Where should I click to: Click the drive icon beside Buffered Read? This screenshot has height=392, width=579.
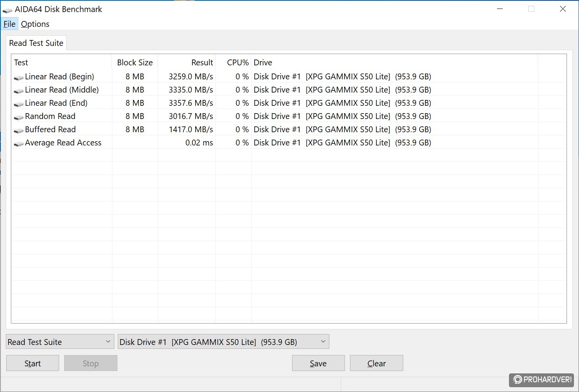tap(19, 131)
